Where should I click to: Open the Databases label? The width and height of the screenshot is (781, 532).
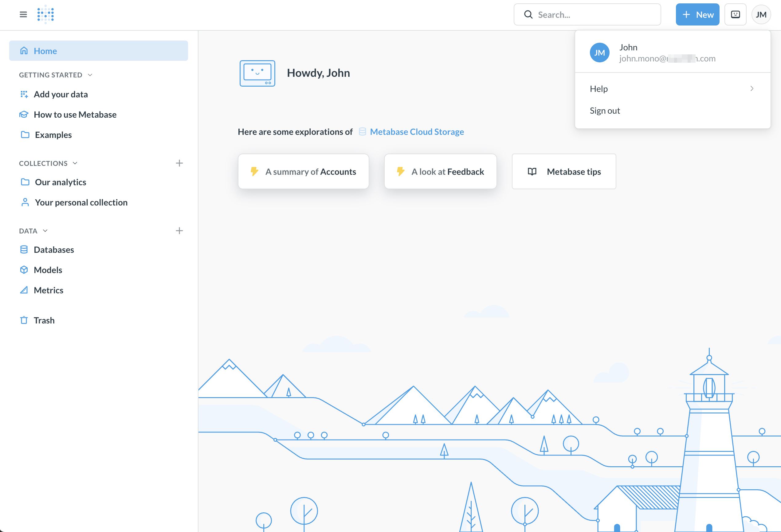coord(54,250)
